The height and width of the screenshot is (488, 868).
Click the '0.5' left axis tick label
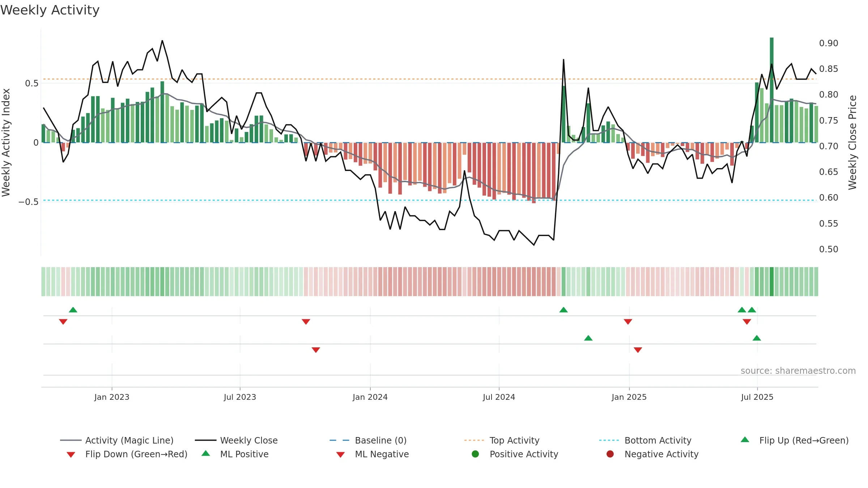(x=31, y=84)
